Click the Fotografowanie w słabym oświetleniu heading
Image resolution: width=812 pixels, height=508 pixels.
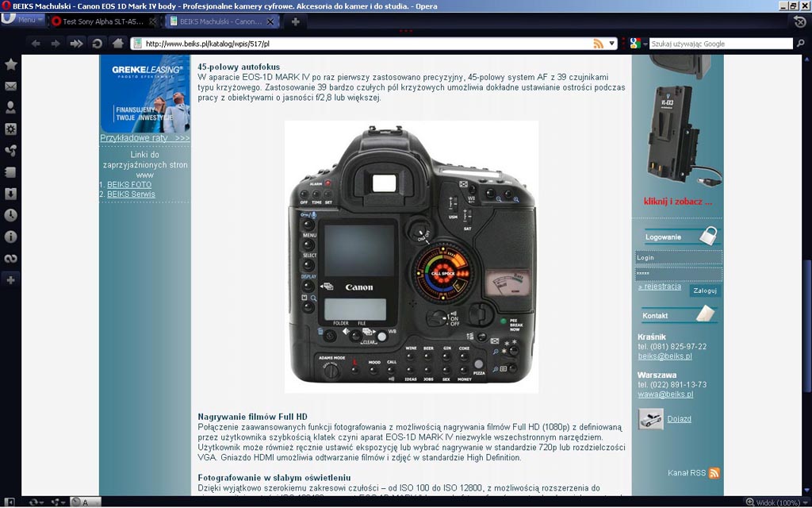click(274, 478)
